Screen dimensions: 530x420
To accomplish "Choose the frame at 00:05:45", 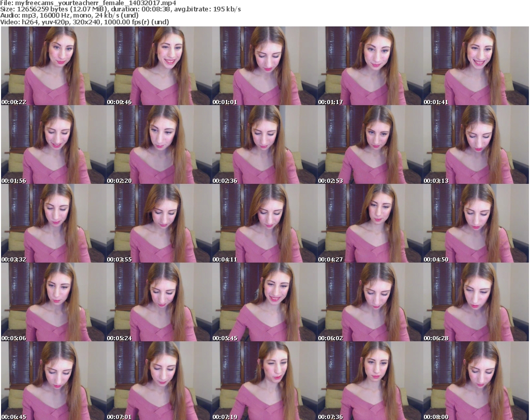I will click(265, 302).
